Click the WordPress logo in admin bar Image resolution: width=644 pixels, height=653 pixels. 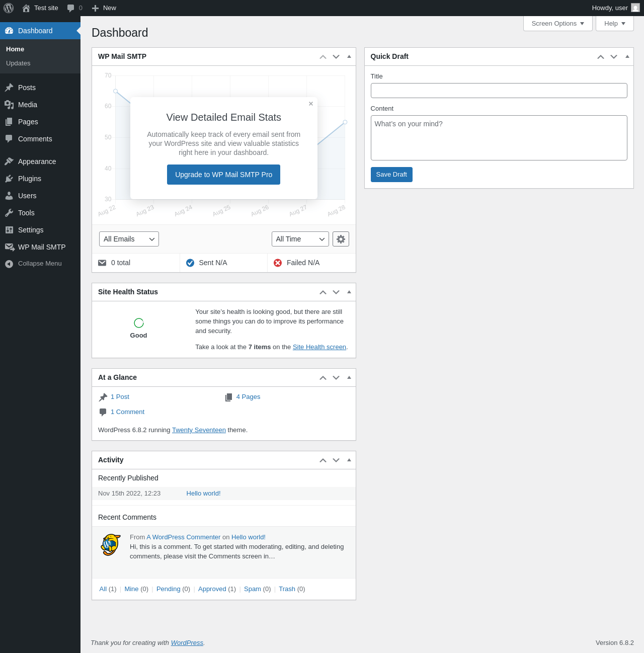(x=9, y=8)
